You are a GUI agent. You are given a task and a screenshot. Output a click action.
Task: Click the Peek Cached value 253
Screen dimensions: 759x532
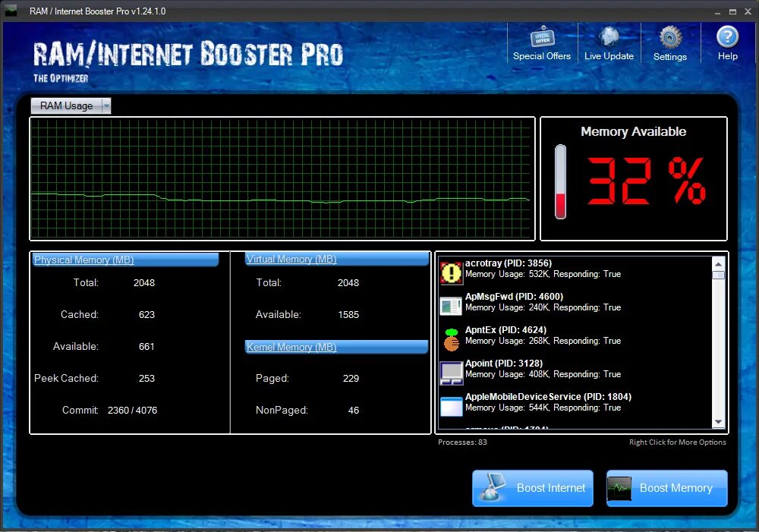point(146,379)
